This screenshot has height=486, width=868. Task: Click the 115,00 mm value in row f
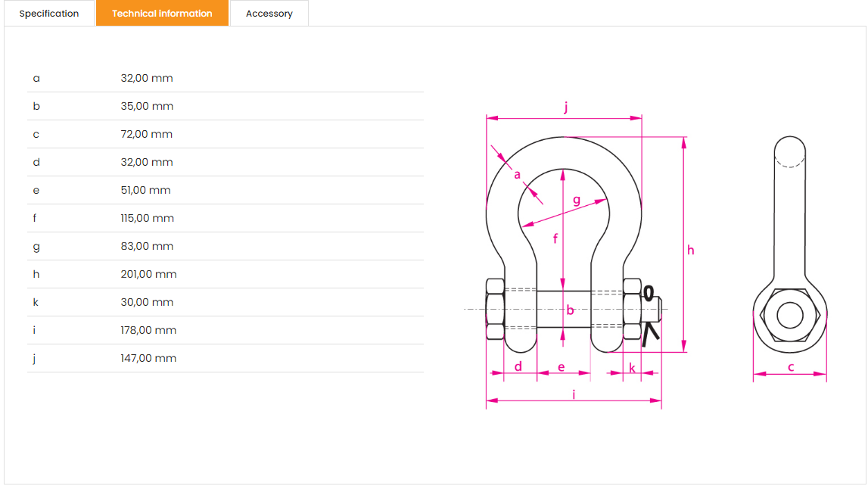(148, 218)
